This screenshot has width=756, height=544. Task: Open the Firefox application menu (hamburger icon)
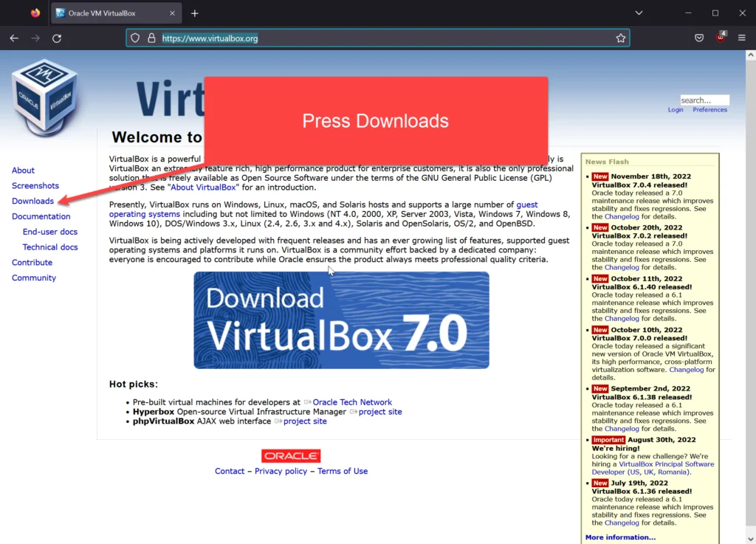click(x=740, y=38)
